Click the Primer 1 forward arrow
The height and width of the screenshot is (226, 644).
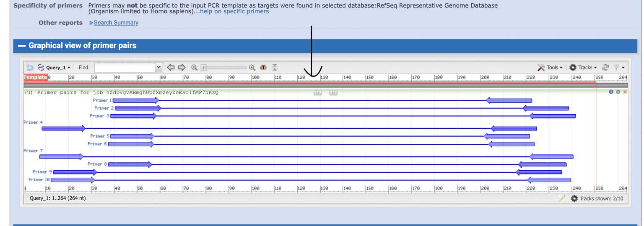click(136, 101)
